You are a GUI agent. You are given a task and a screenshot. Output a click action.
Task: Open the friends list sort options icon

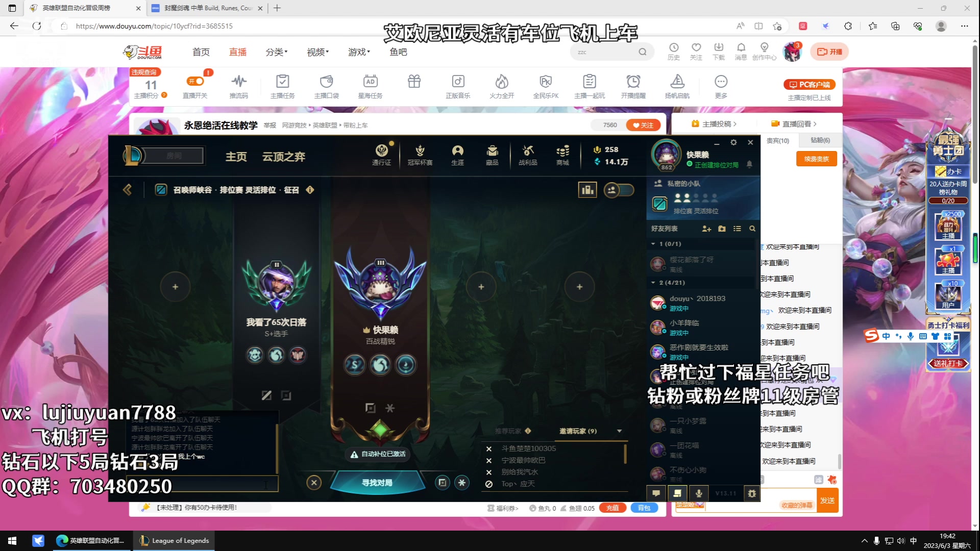(737, 229)
